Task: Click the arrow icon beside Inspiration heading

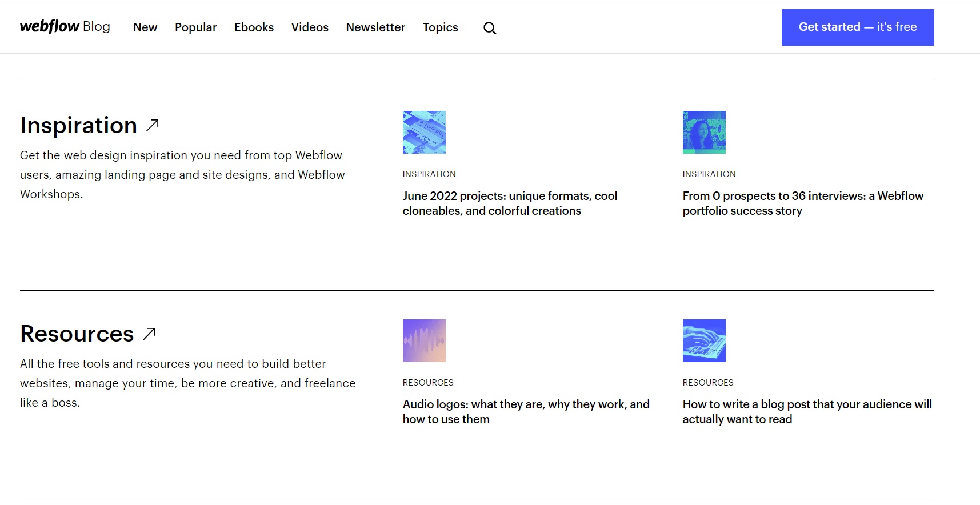Action: (152, 125)
